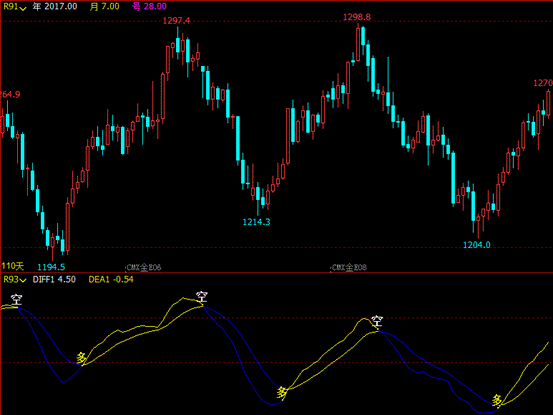Open the R91 indicator dropdown
The image size is (553, 415).
click(14, 7)
